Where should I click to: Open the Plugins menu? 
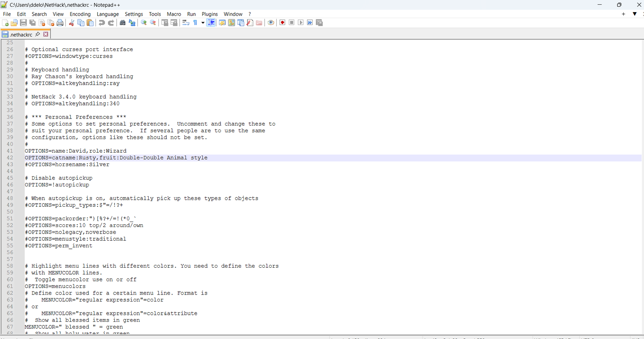point(210,14)
